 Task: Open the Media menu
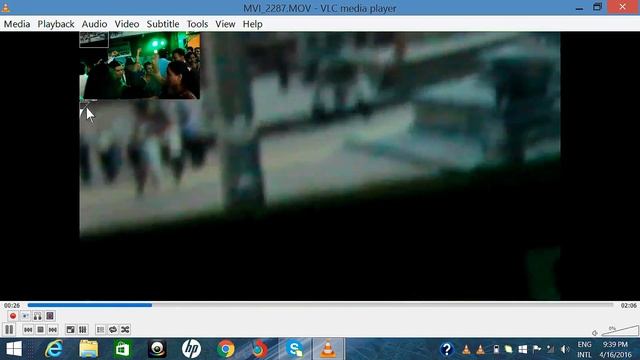coord(17,24)
